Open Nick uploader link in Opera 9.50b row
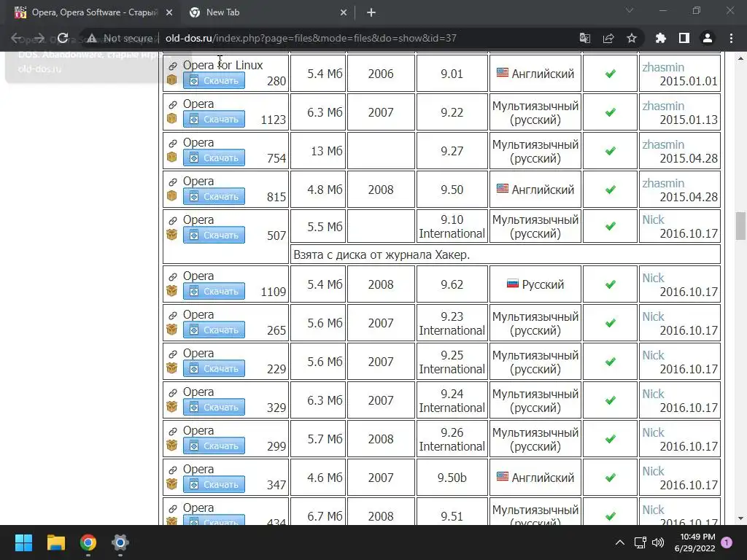Image resolution: width=747 pixels, height=560 pixels. tap(653, 471)
